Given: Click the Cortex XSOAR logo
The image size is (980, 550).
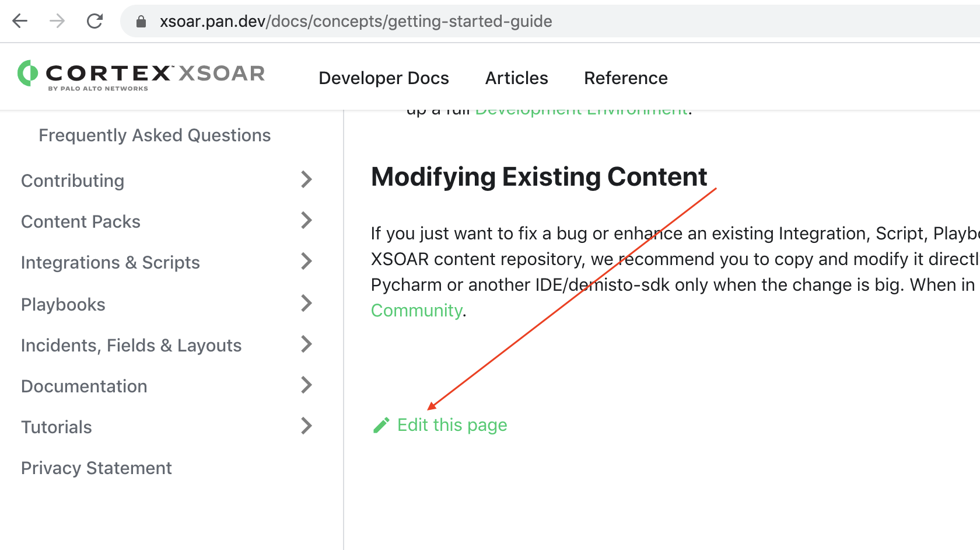Looking at the screenshot, I should point(141,75).
